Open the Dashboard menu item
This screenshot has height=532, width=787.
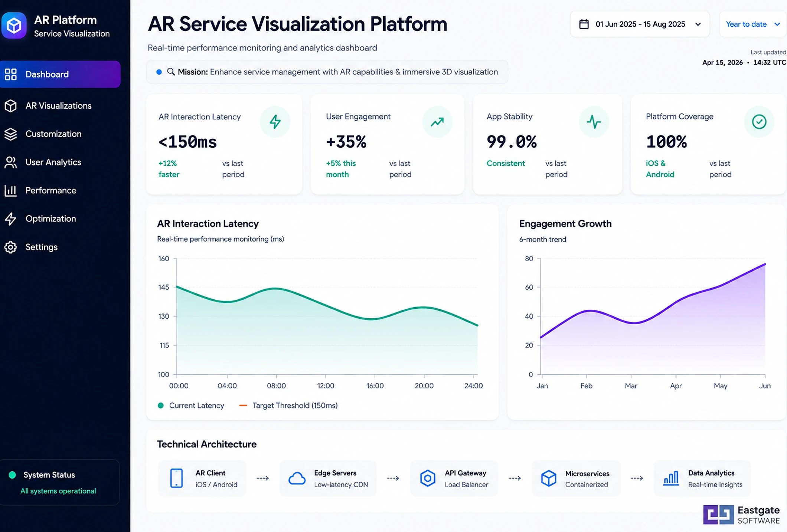60,74
